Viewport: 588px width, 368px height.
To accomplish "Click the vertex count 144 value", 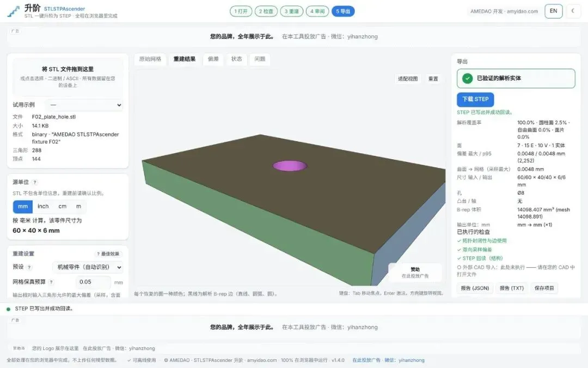I will [36, 159].
